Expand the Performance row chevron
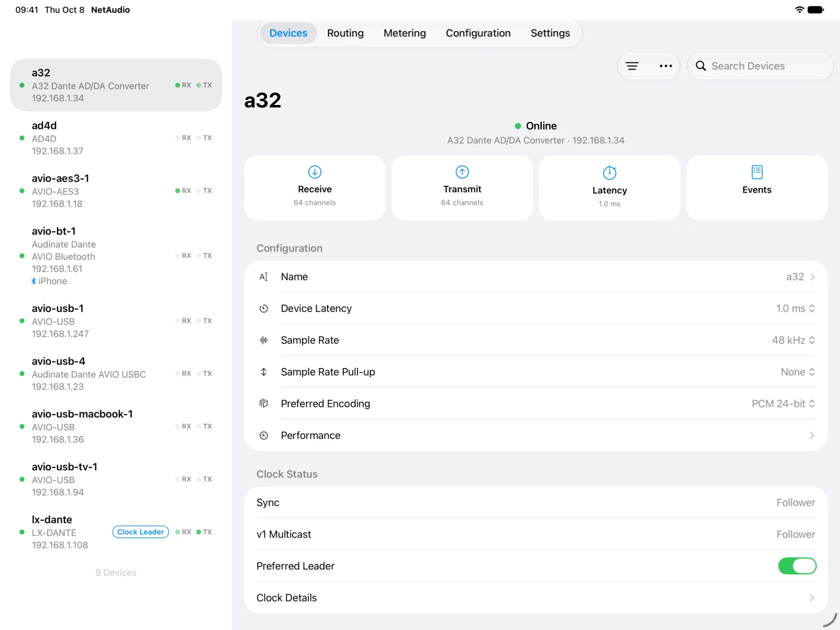840x630 pixels. click(812, 435)
